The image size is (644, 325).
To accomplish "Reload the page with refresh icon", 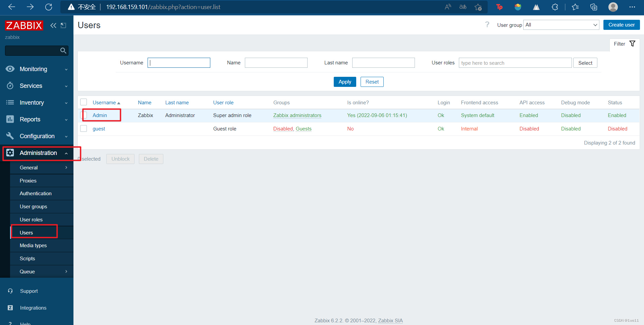I will [49, 7].
